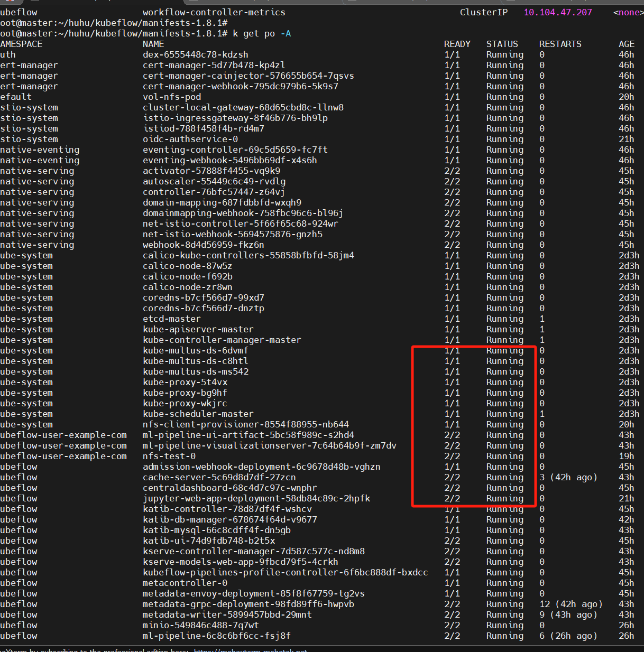Click the metadata-grpc-deployment restarts value 12 (42h ago)
The image size is (644, 652).
point(571,604)
